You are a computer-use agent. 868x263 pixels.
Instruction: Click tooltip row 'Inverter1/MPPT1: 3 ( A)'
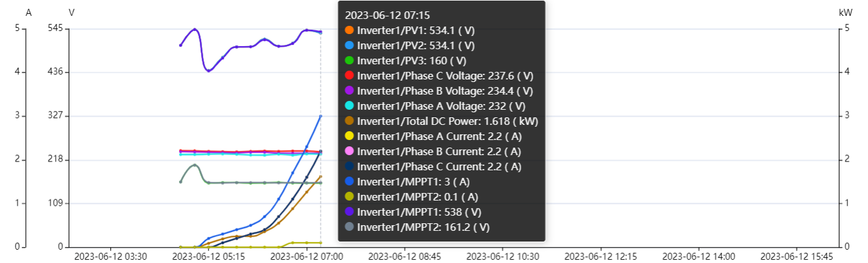tap(408, 182)
